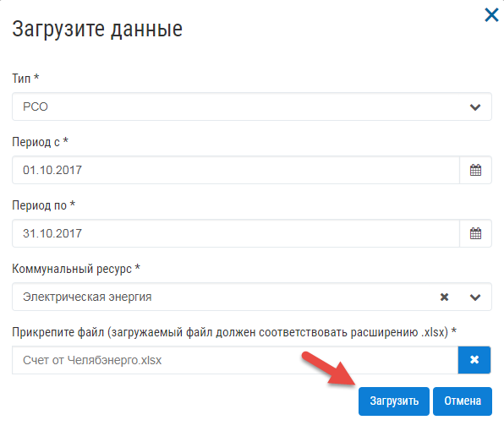Expand the Коммунальный ресурс dropdown arrow
504x431 pixels.
click(475, 297)
